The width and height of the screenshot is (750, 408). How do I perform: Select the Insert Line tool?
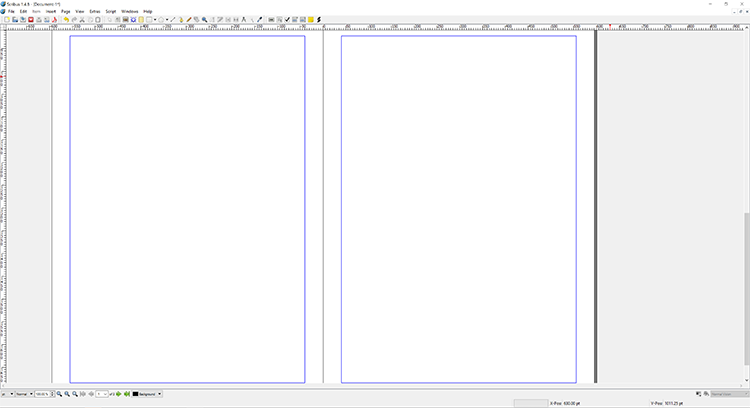pyautogui.click(x=173, y=20)
